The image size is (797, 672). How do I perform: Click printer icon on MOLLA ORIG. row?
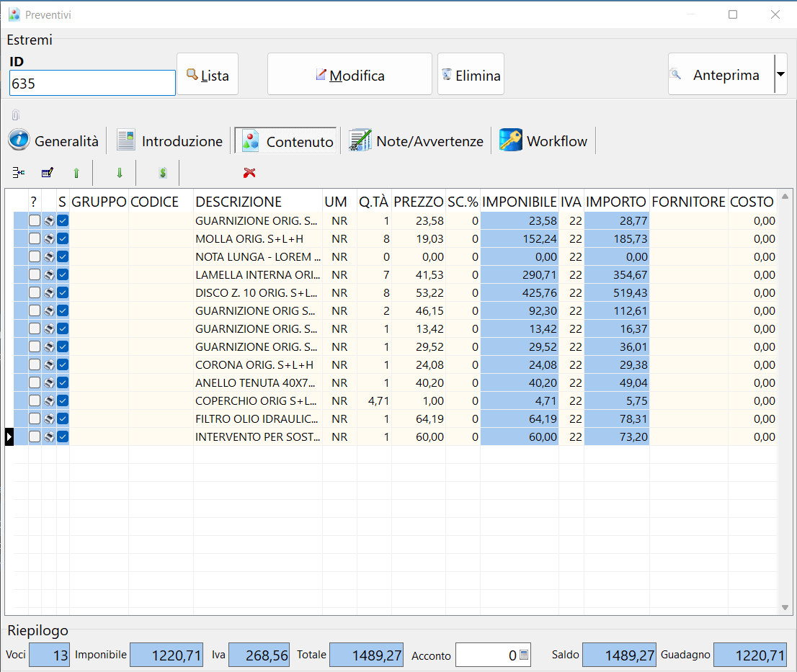click(49, 238)
